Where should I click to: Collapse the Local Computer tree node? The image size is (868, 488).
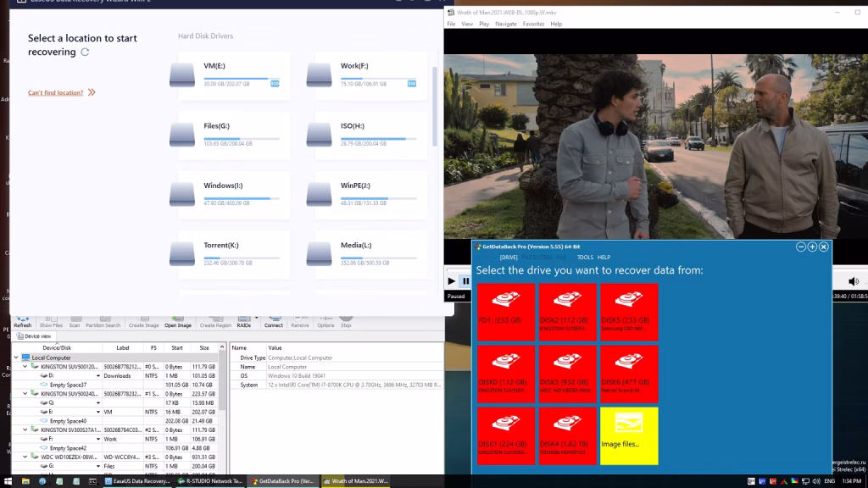point(16,358)
